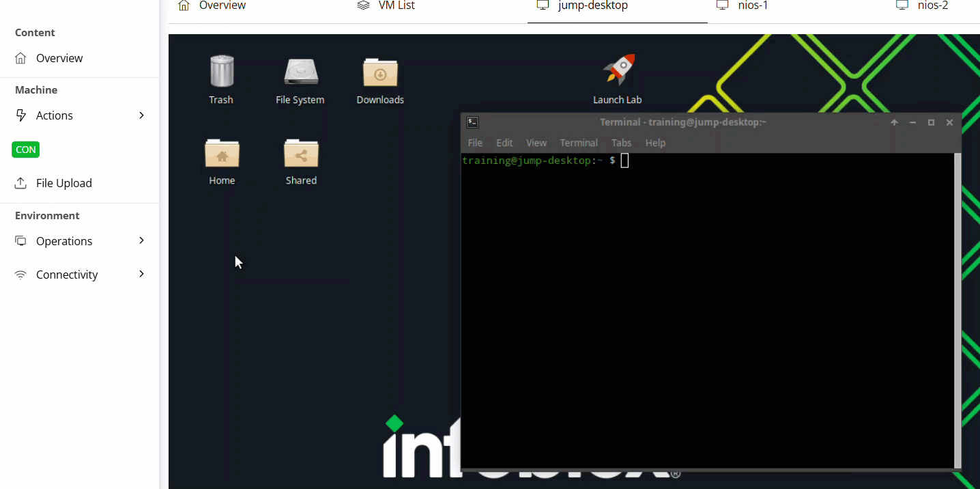
Task: Click the Launch Lab rocket icon
Action: coord(618,70)
